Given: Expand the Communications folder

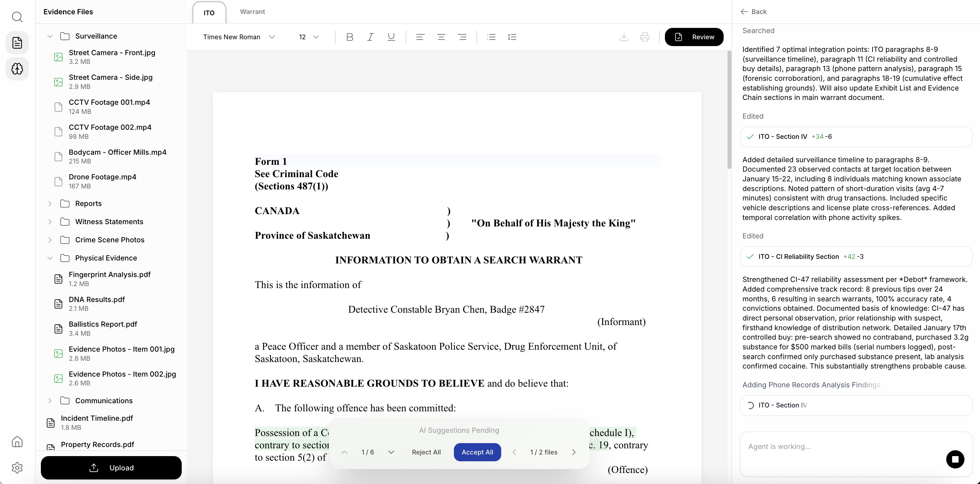Looking at the screenshot, I should click(x=50, y=401).
